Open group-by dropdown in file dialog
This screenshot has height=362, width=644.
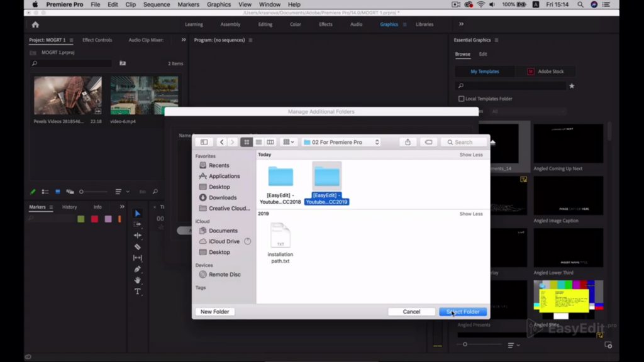(288, 142)
